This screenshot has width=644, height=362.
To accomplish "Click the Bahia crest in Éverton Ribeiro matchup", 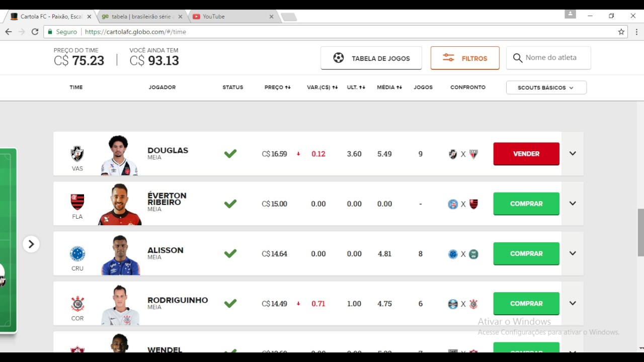I will click(453, 204).
